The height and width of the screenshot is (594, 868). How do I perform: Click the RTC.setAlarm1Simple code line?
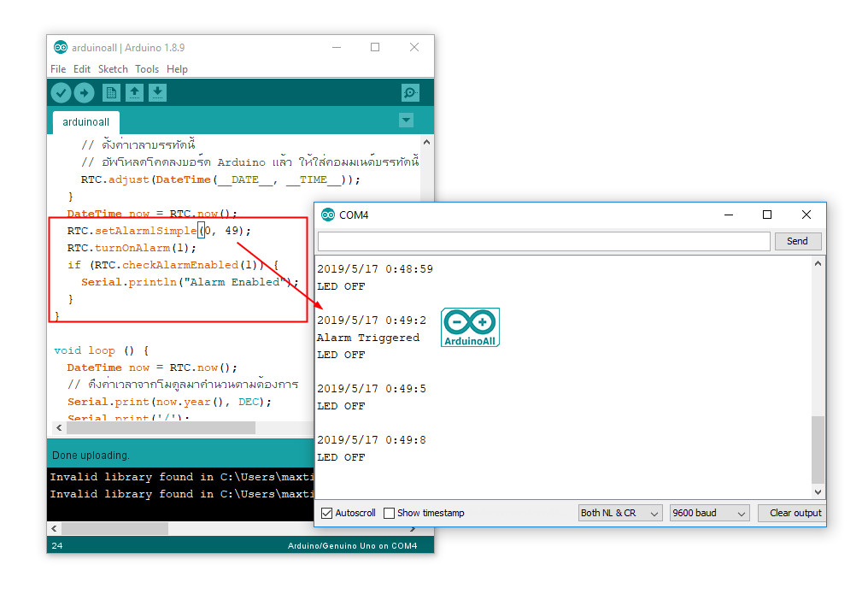tap(159, 231)
